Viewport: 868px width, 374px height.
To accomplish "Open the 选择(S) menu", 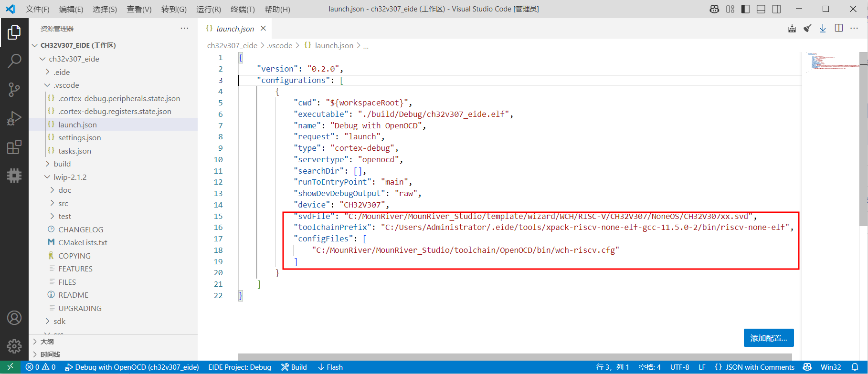I will 105,9.
